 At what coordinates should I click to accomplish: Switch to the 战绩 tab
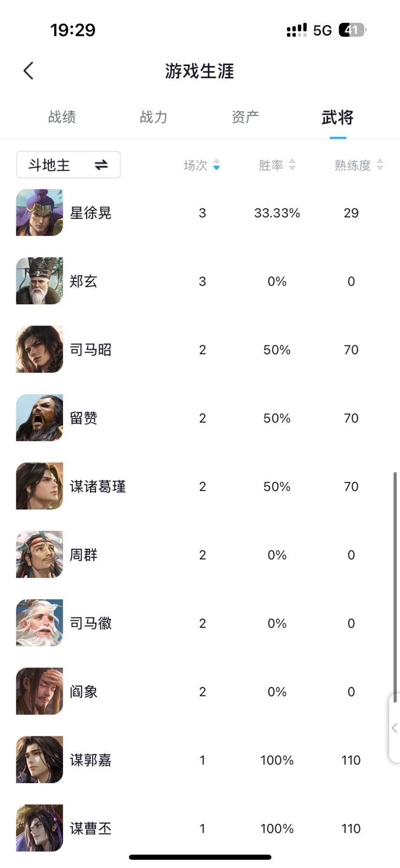pos(62,117)
